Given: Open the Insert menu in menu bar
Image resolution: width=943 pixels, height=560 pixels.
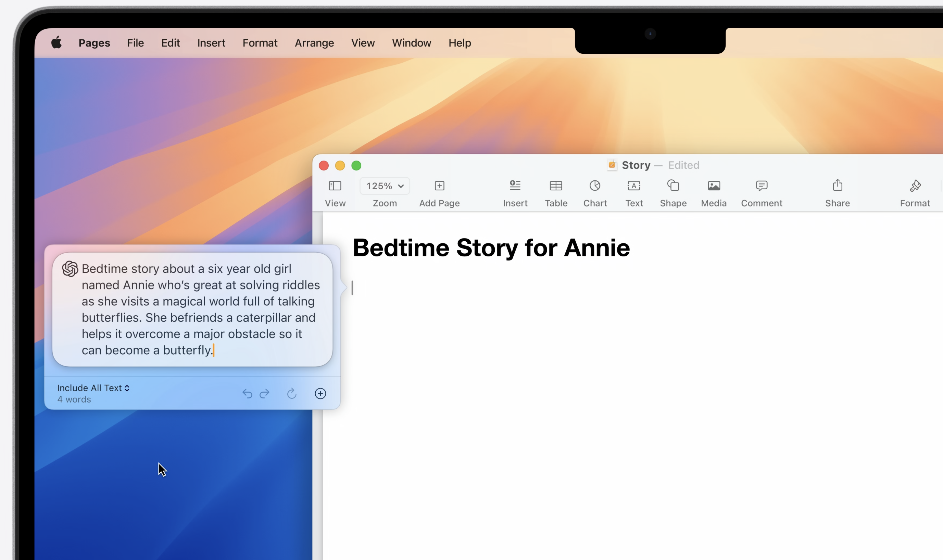Looking at the screenshot, I should click(211, 43).
